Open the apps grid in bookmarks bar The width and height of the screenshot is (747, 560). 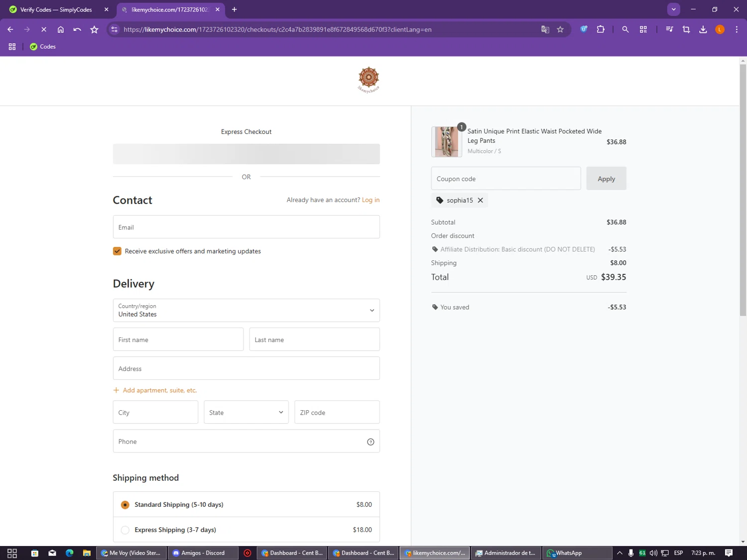[x=12, y=46]
